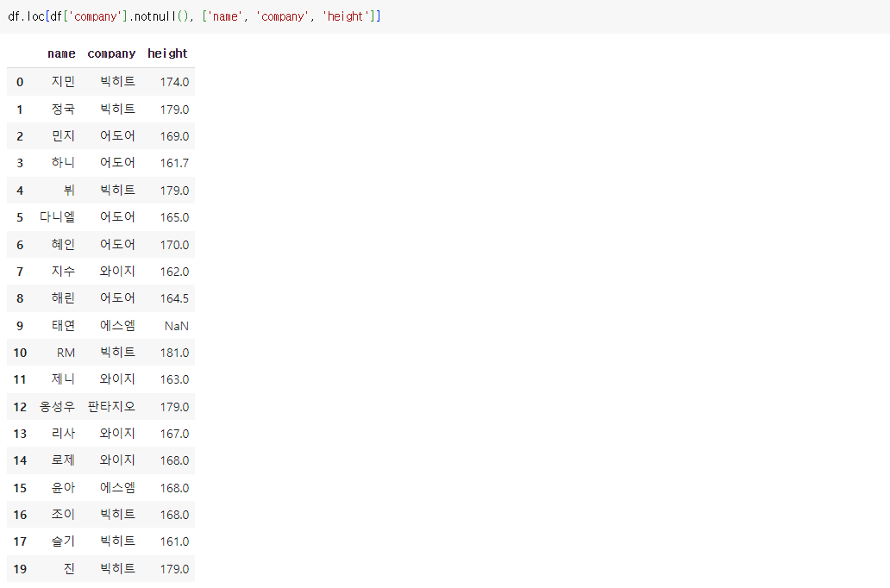This screenshot has height=588, width=890.
Task: Click 해린's company cell 어도어
Action: pyautogui.click(x=117, y=298)
